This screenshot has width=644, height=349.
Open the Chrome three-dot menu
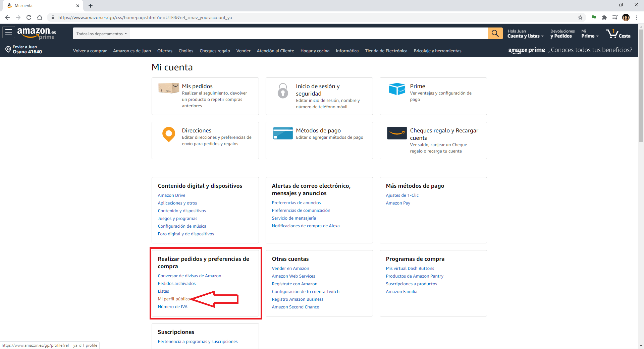pyautogui.click(x=637, y=17)
